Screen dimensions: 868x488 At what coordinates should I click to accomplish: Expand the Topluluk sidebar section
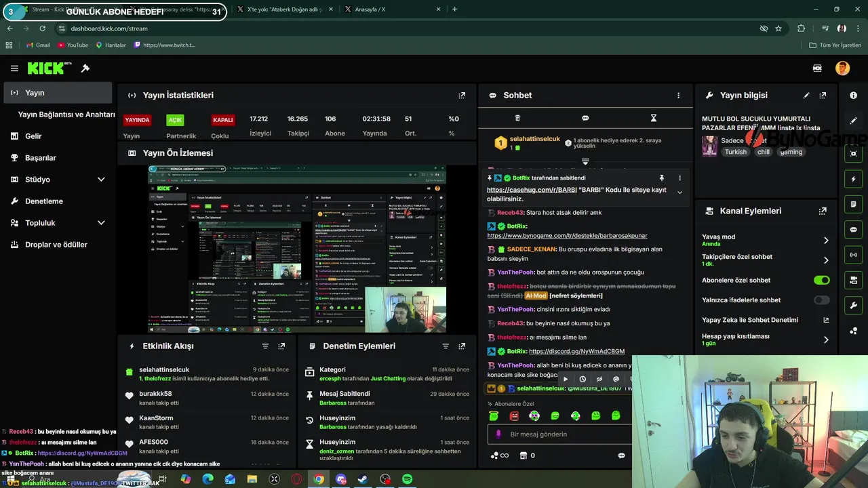pos(101,223)
